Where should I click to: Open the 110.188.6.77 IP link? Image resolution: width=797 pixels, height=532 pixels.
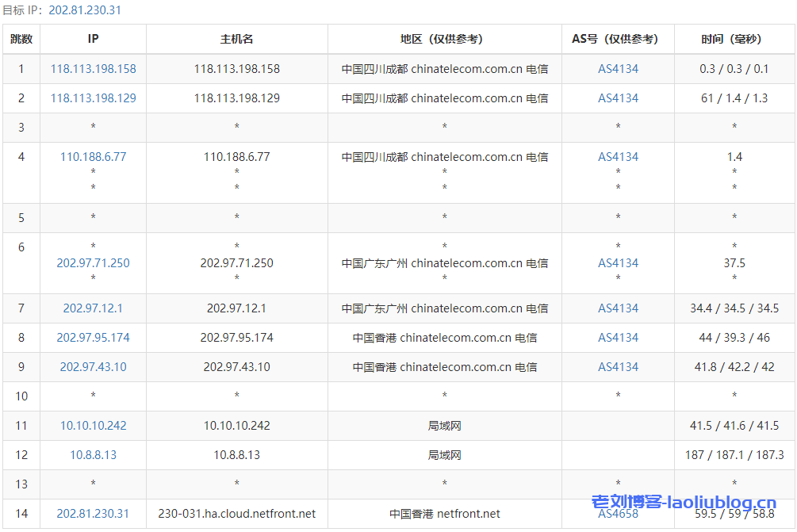pyautogui.click(x=93, y=157)
